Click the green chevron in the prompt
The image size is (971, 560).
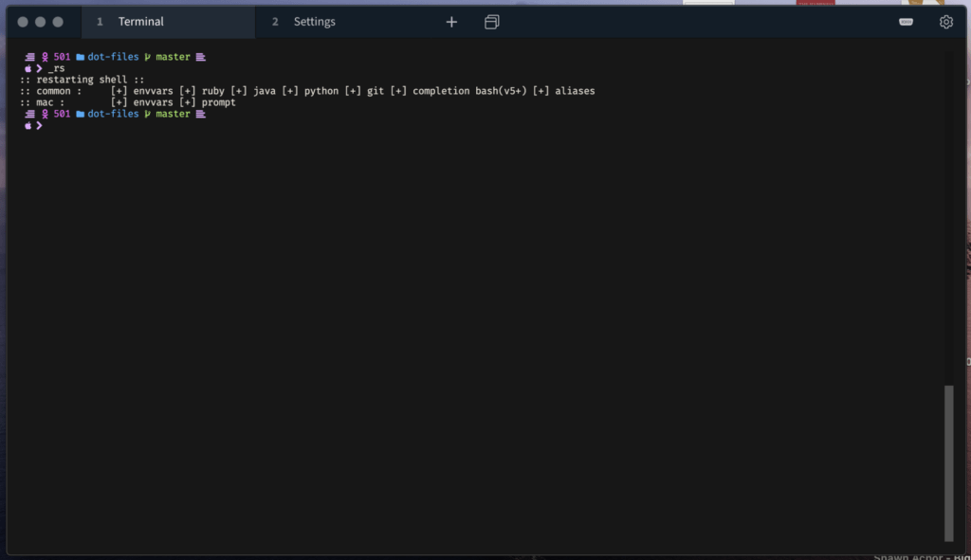pyautogui.click(x=38, y=68)
